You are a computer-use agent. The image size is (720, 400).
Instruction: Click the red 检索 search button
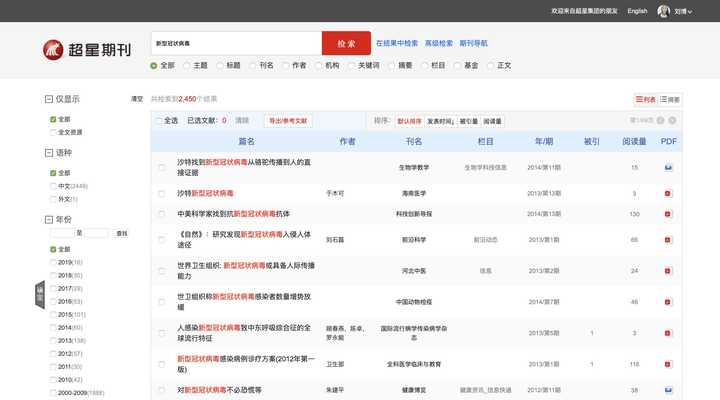(346, 44)
